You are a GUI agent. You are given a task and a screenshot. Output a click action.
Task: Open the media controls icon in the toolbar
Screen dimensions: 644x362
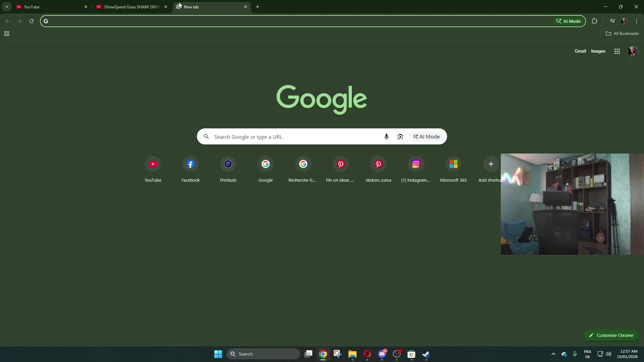[x=612, y=21]
